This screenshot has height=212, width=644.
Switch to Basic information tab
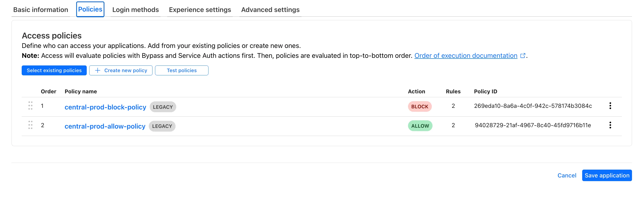point(41,9)
